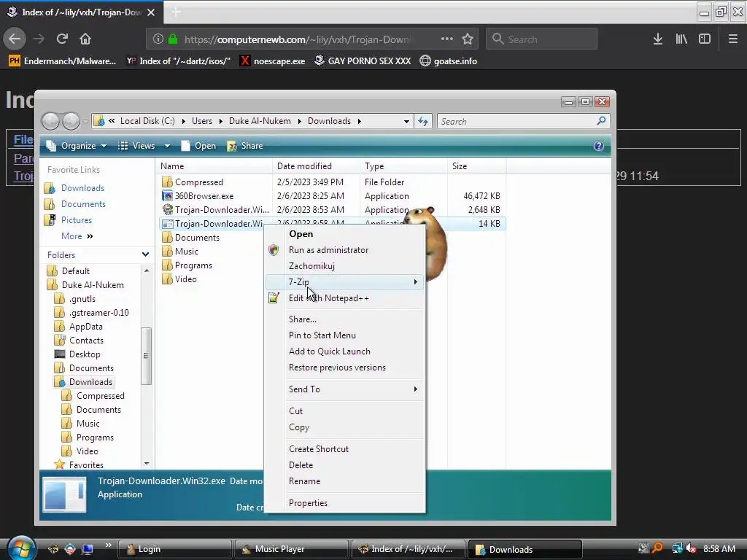Sort by Date modified column header
This screenshot has height=560, width=747.
coord(316,166)
